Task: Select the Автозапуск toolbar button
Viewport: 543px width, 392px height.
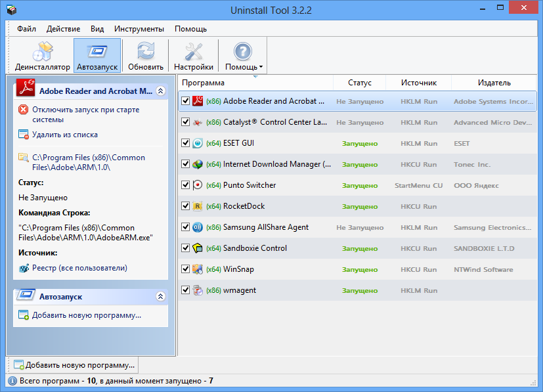Action: (97, 55)
